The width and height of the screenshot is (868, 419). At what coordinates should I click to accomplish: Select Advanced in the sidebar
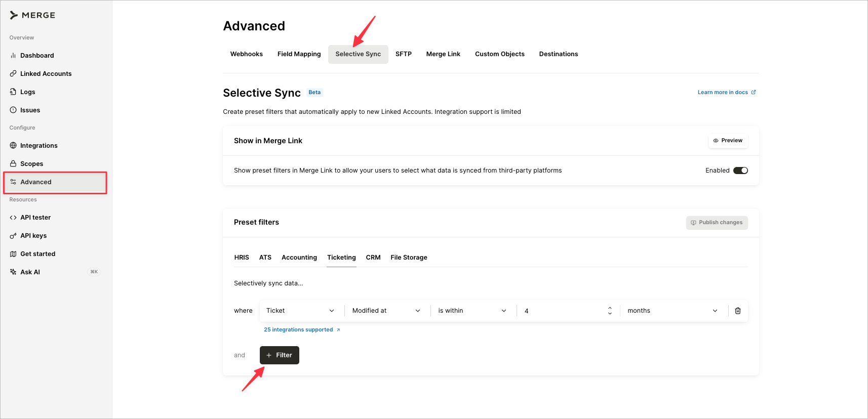56,182
